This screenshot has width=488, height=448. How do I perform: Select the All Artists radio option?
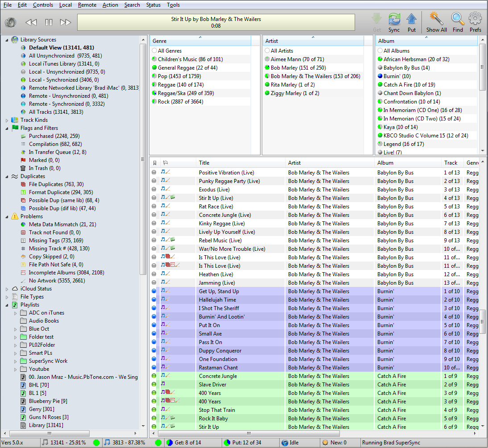[x=267, y=51]
